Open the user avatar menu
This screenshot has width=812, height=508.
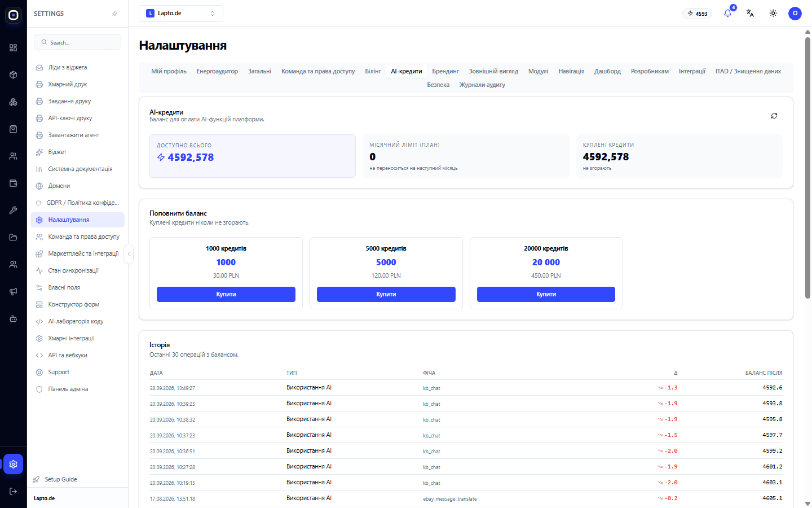point(795,14)
